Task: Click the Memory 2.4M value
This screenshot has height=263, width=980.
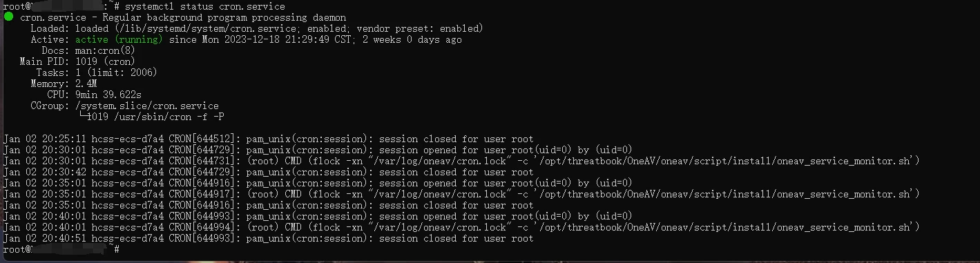Action: click(86, 84)
